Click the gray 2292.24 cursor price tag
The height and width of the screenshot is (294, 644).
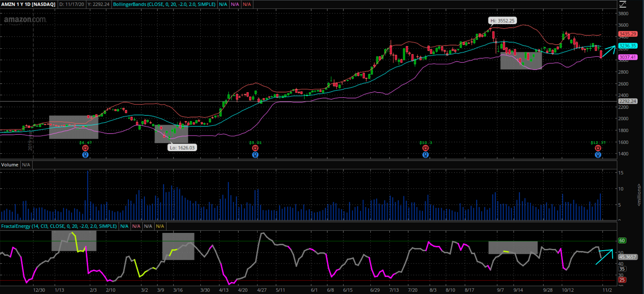(x=628, y=101)
